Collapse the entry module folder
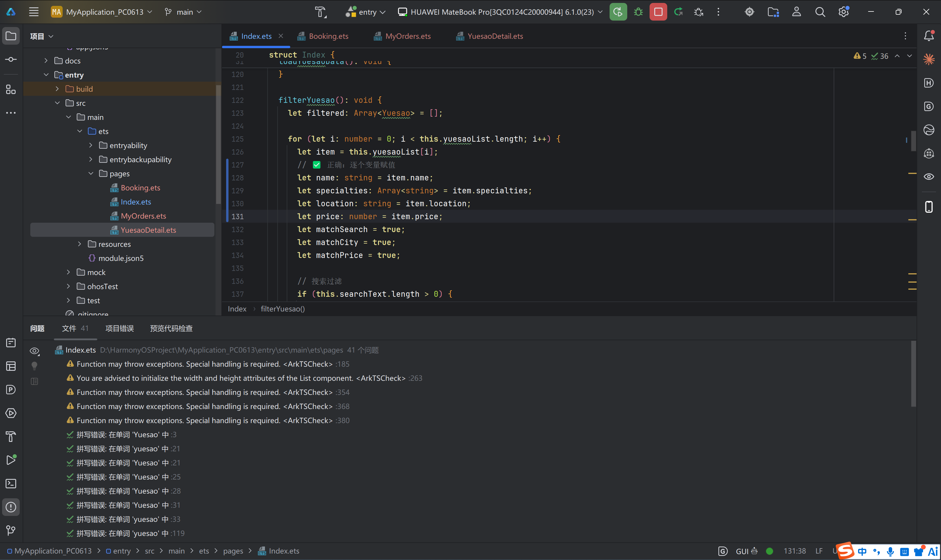Screen dimensions: 941x560 pyautogui.click(x=46, y=75)
